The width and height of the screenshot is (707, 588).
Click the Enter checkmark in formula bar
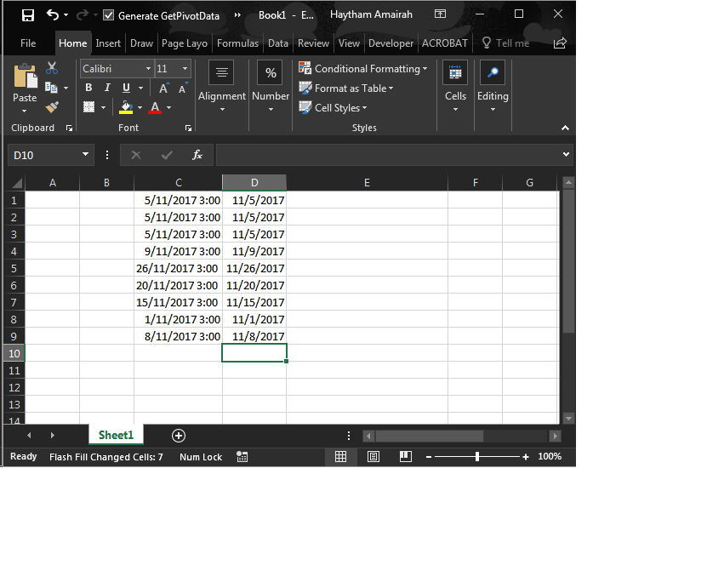click(167, 155)
